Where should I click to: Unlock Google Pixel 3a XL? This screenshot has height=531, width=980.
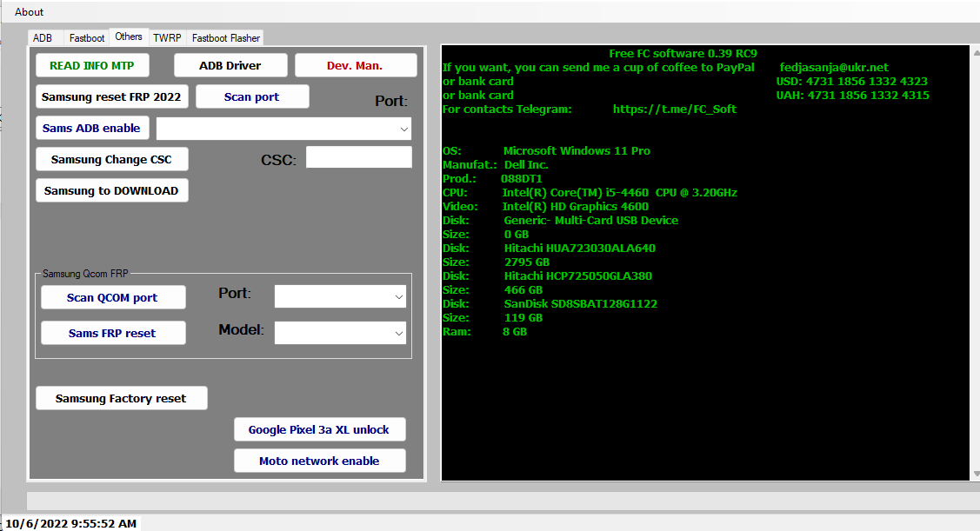pyautogui.click(x=319, y=428)
